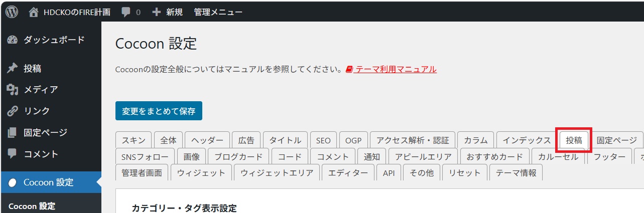Switch to the アクセス解析・認証 tab

click(413, 140)
